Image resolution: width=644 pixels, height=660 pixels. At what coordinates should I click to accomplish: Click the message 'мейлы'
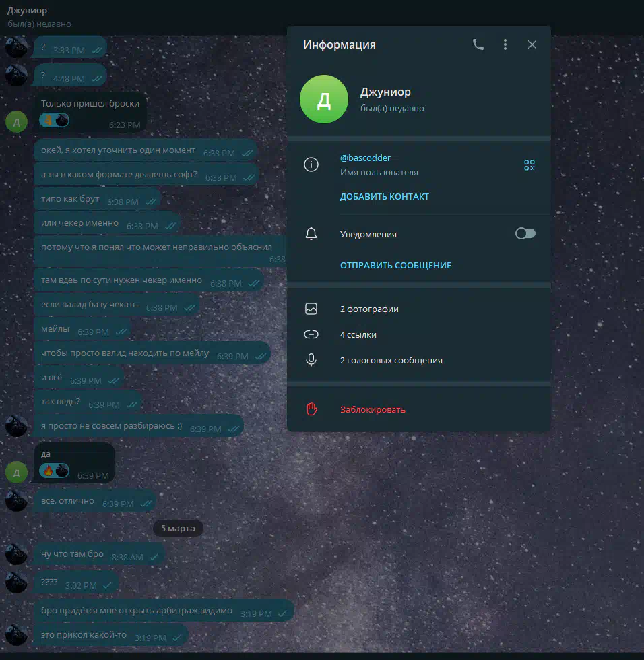(82, 329)
